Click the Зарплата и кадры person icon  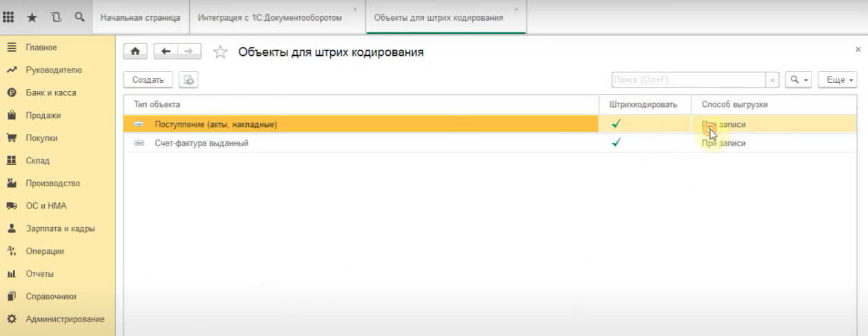pos(11,228)
